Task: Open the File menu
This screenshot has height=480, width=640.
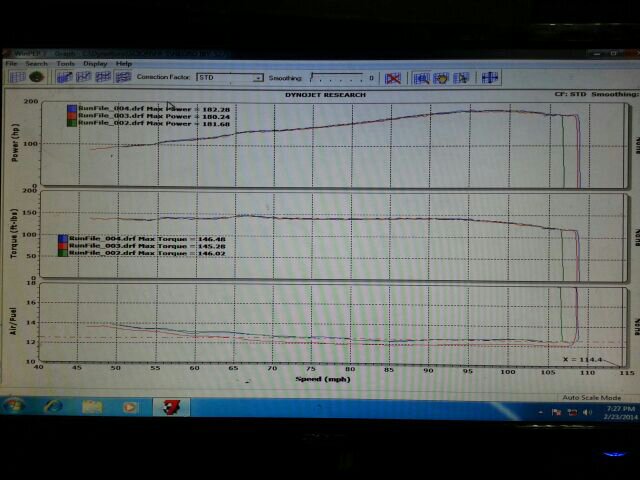Action: pyautogui.click(x=12, y=64)
